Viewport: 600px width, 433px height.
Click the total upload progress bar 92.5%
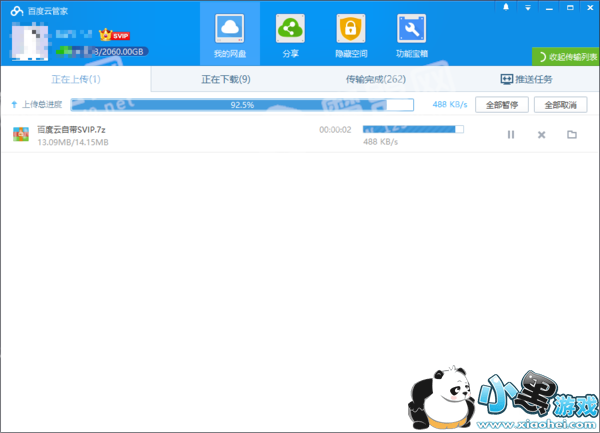(x=242, y=105)
